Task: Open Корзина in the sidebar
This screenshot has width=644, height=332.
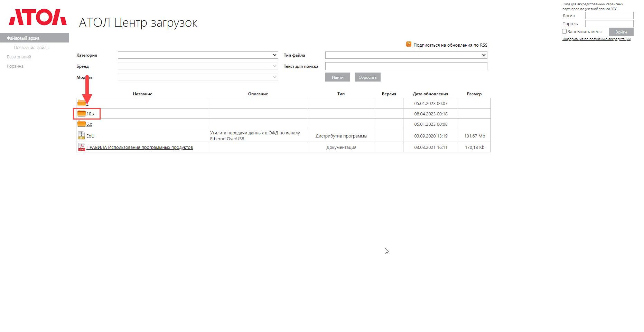Action: (15, 66)
